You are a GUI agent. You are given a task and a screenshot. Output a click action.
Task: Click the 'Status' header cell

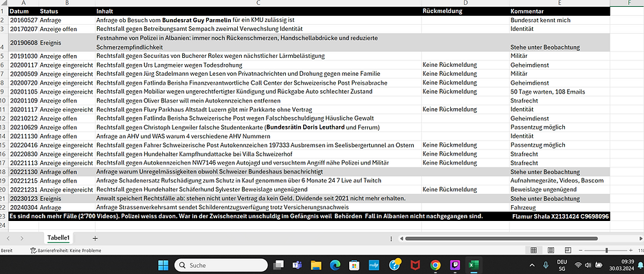click(x=67, y=11)
